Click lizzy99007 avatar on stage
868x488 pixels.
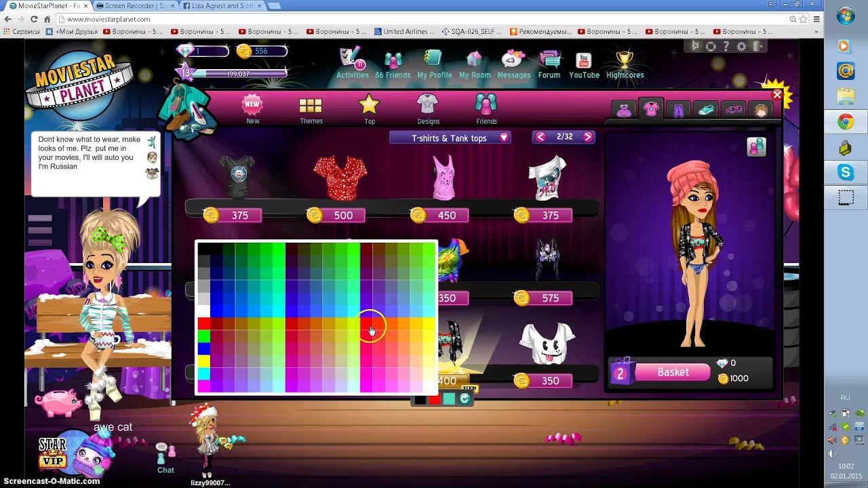pos(208,441)
